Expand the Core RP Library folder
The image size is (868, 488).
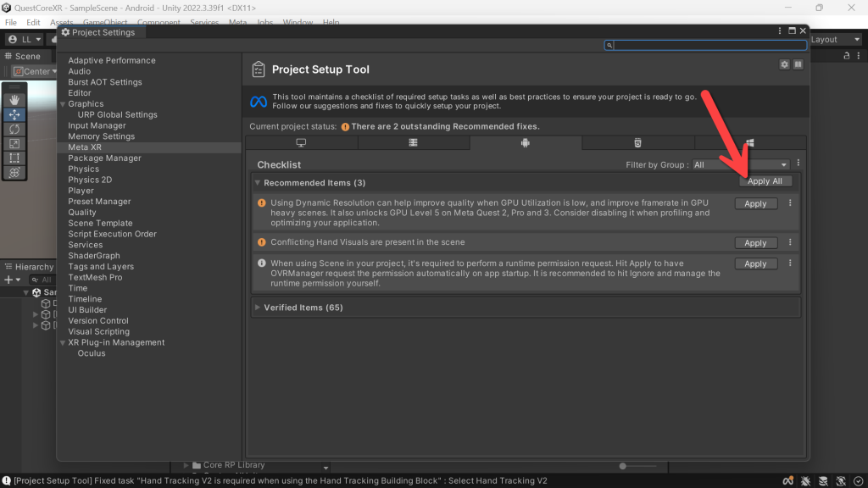(x=186, y=465)
